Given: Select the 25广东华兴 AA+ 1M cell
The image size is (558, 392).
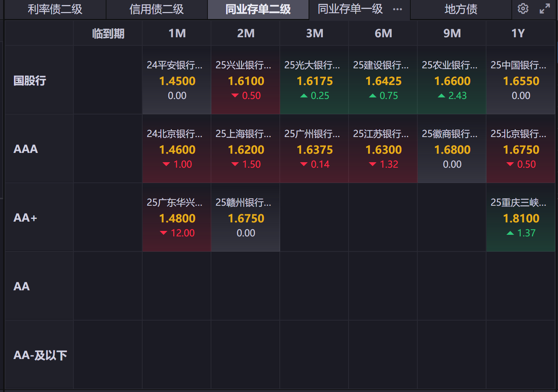Looking at the screenshot, I should [x=177, y=218].
